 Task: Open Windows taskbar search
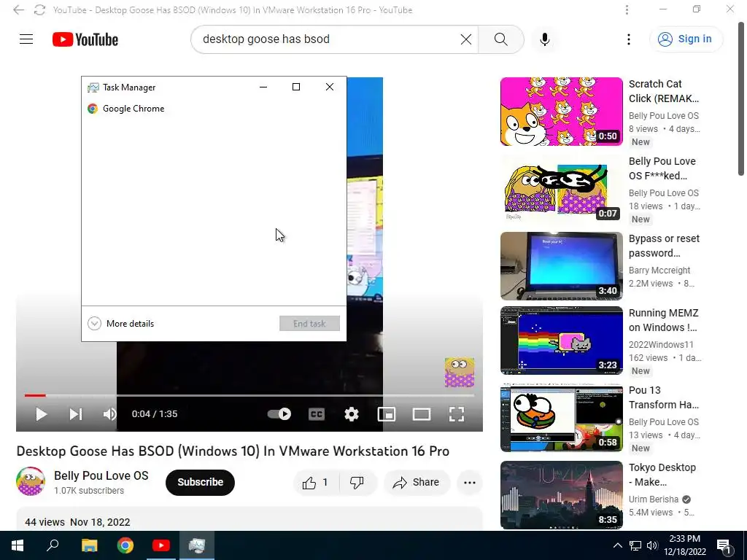coord(53,545)
